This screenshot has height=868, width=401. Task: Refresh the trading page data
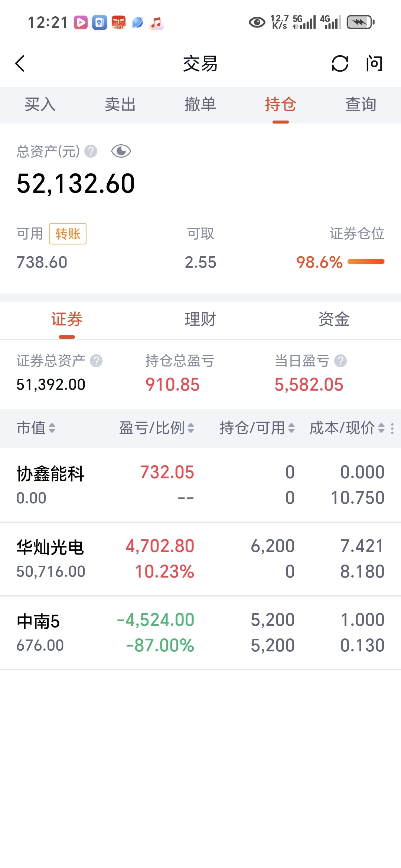point(340,63)
